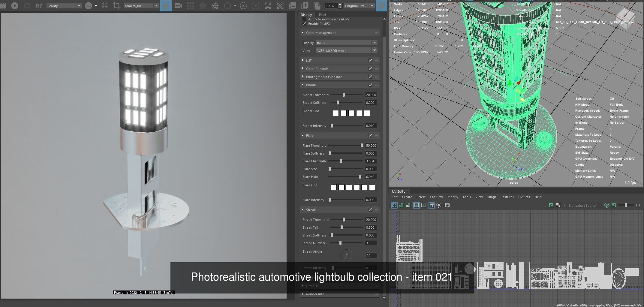Toggle the camera lock icon
644x307 pixels.
coord(166,6)
